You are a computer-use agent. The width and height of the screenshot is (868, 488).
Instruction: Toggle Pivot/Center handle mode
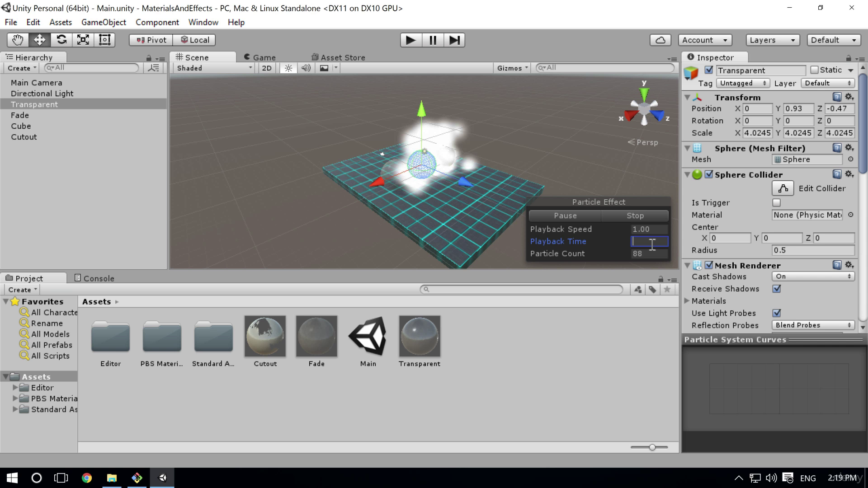151,40
